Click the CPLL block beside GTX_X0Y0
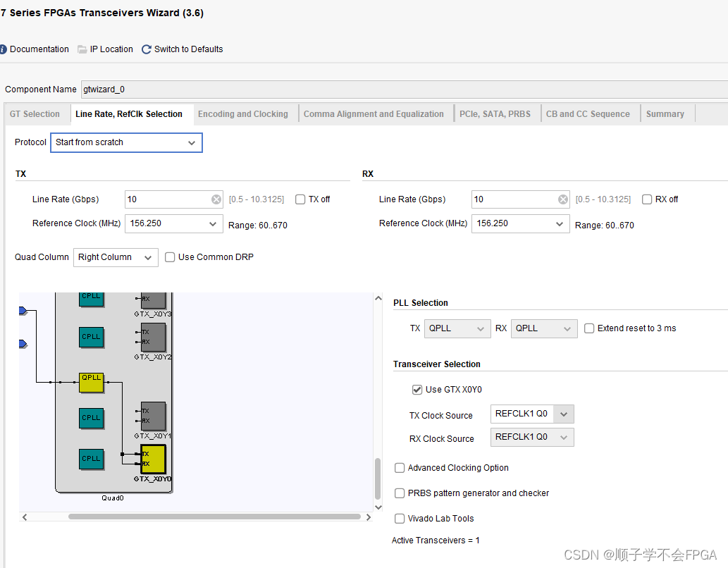The height and width of the screenshot is (568, 728). click(x=92, y=459)
